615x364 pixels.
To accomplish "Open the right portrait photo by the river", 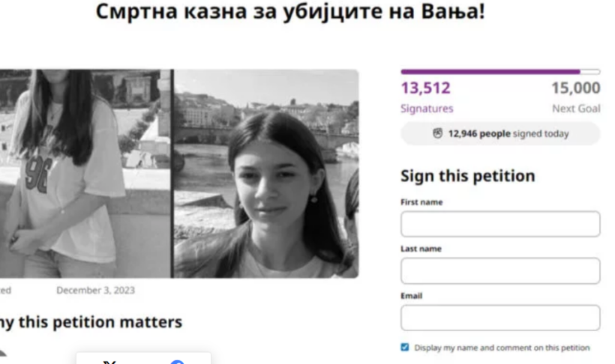I will coord(266,174).
